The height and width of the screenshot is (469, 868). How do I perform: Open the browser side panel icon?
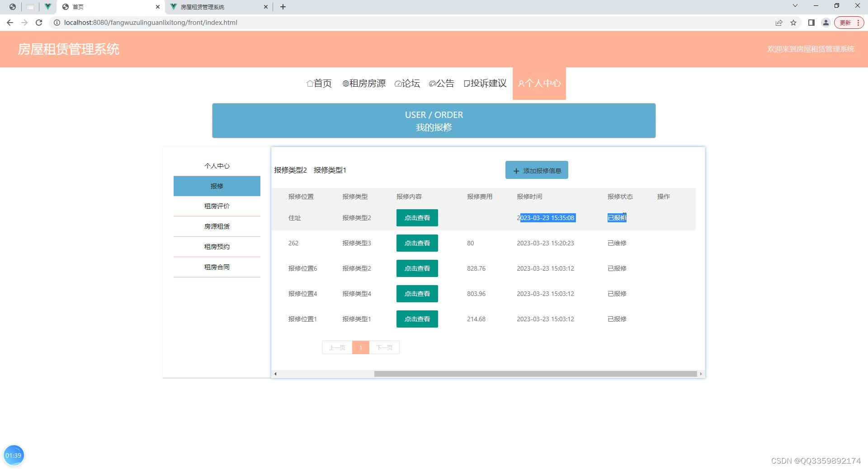click(811, 23)
